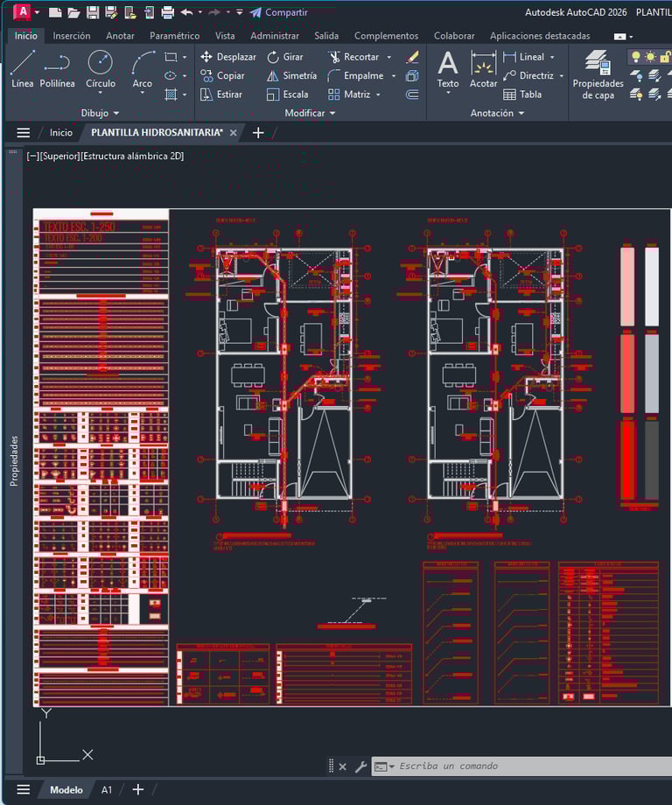Expand the Anotación panel
The width and height of the screenshot is (672, 805).
coord(497,113)
